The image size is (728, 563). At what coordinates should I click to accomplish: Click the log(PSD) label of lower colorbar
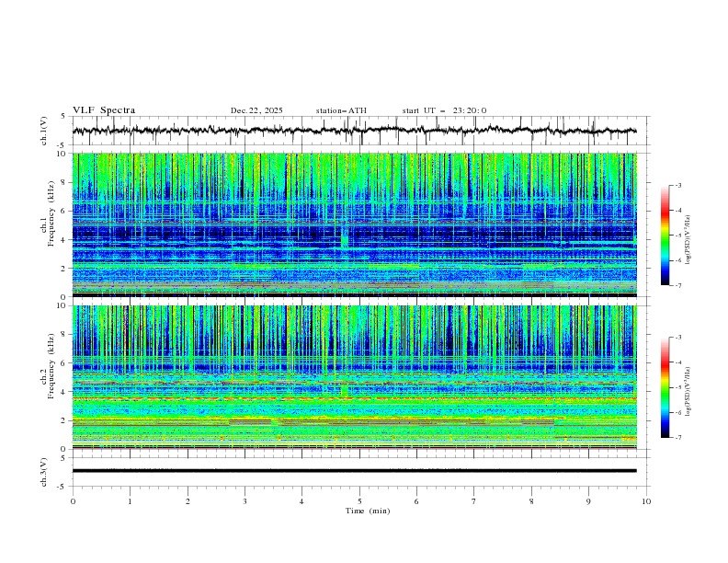click(688, 387)
